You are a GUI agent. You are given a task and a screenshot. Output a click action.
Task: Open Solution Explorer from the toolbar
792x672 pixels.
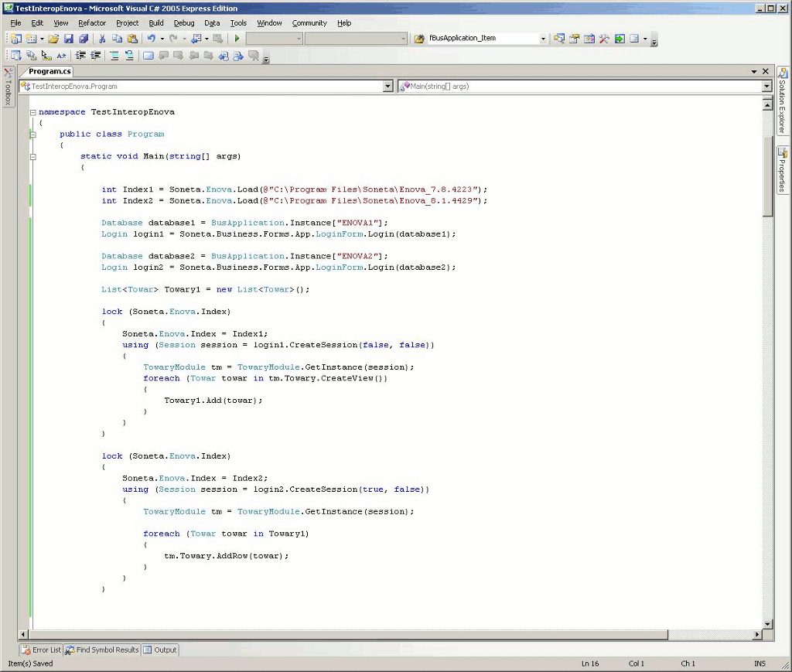point(559,39)
